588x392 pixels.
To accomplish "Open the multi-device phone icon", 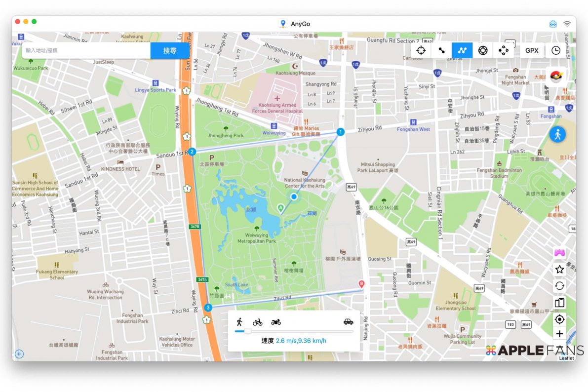I will pos(559,303).
